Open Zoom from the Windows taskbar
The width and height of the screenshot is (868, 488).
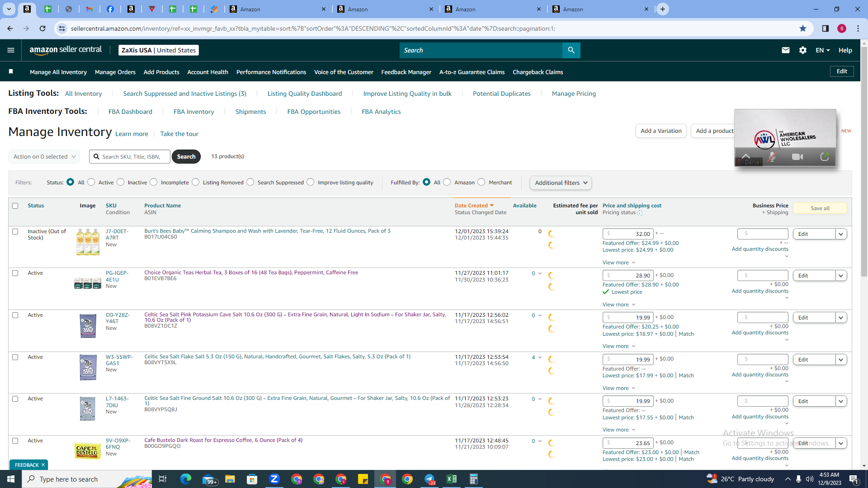[x=274, y=479]
